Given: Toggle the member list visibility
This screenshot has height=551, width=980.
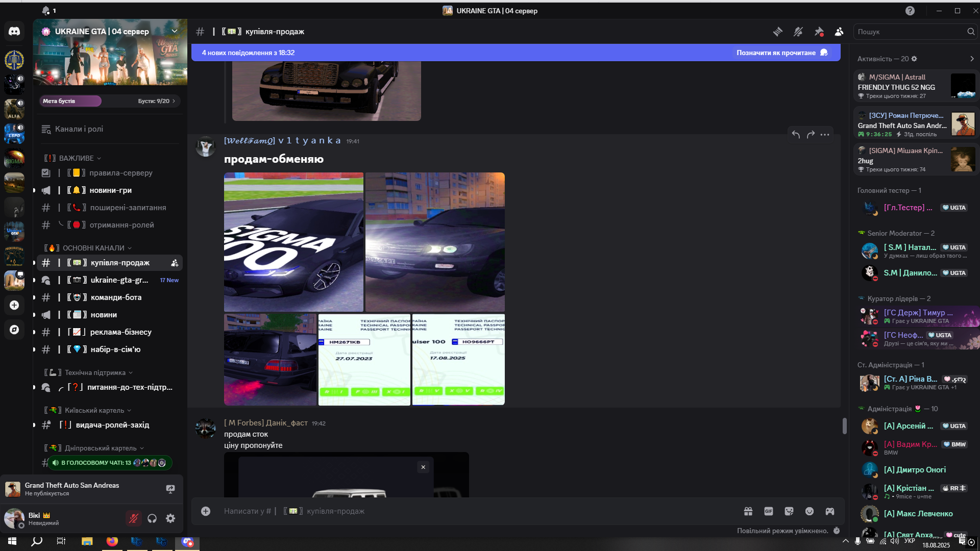Looking at the screenshot, I should pos(839,32).
